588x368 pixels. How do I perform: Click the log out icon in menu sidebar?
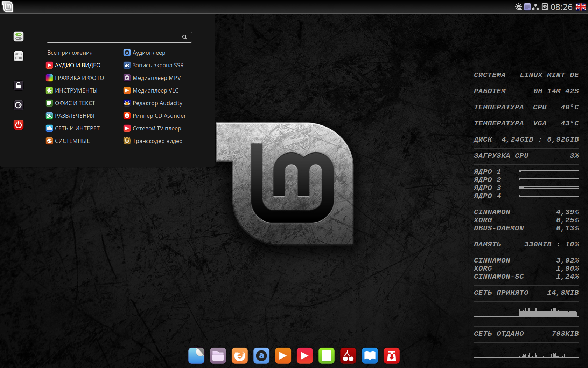coord(19,105)
